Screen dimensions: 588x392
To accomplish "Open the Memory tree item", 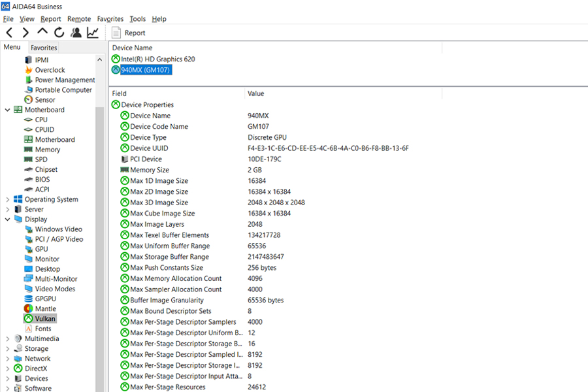I will click(x=48, y=150).
